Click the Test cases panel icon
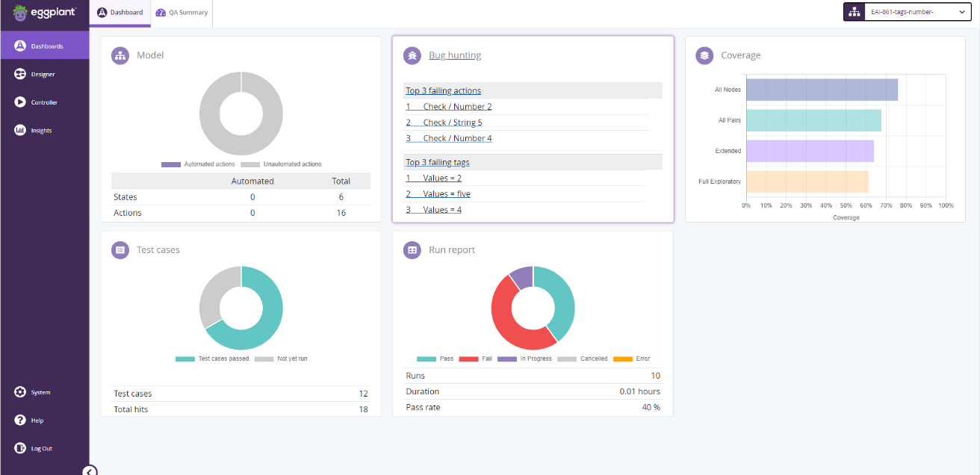Image resolution: width=980 pixels, height=475 pixels. (120, 249)
